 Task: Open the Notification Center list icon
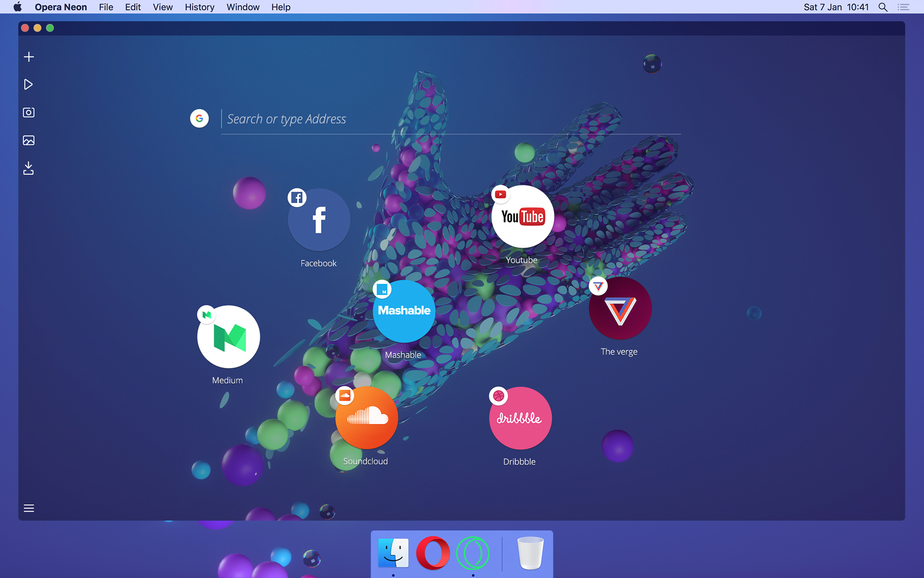[903, 7]
